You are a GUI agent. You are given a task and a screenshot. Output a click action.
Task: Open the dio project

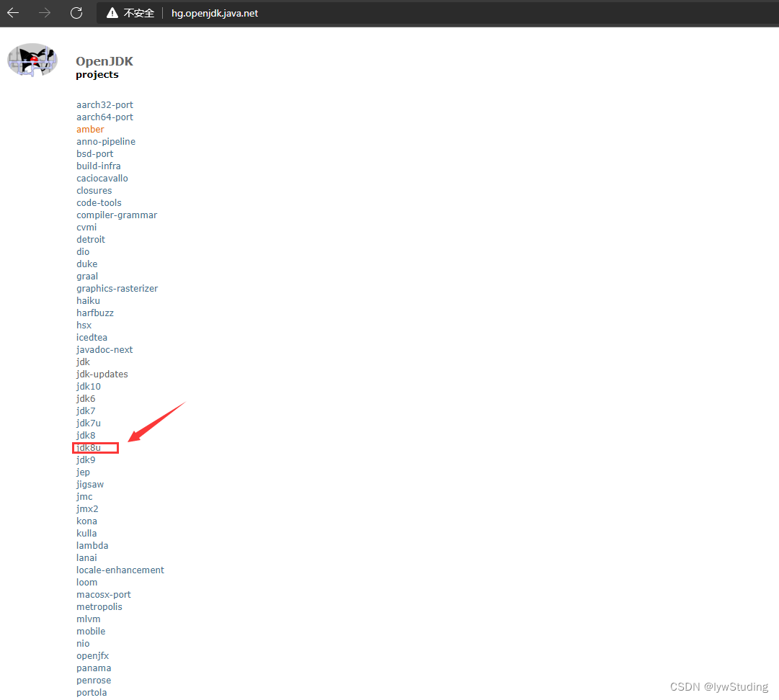tap(83, 252)
